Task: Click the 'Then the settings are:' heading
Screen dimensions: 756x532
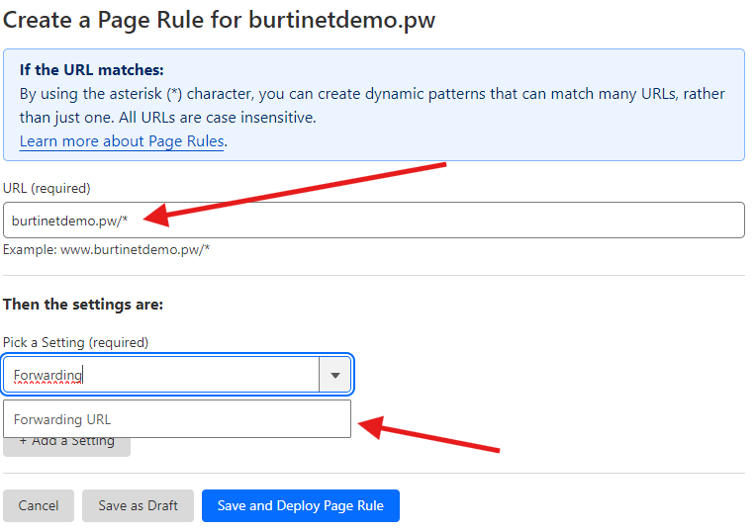Action: point(83,304)
